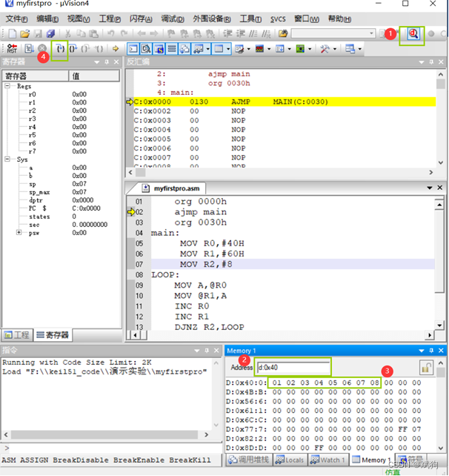Click the Memory 1 Address input field
The image size is (449, 476).
pos(293,368)
